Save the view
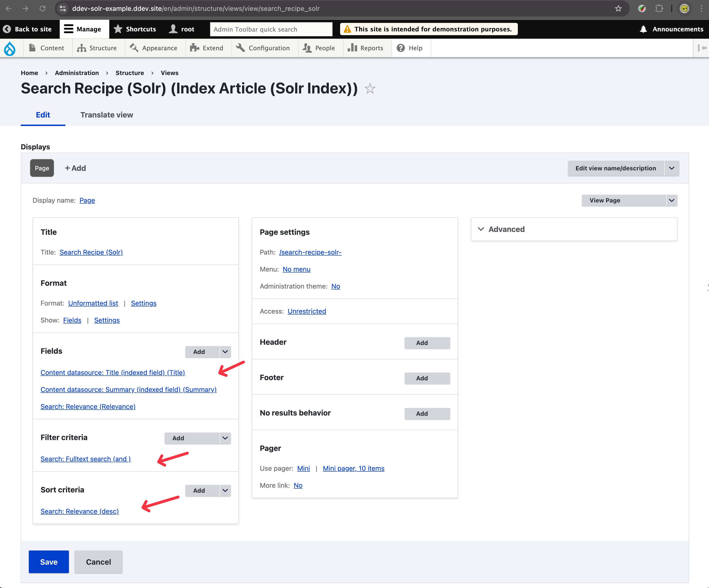The image size is (709, 588). [x=49, y=562]
